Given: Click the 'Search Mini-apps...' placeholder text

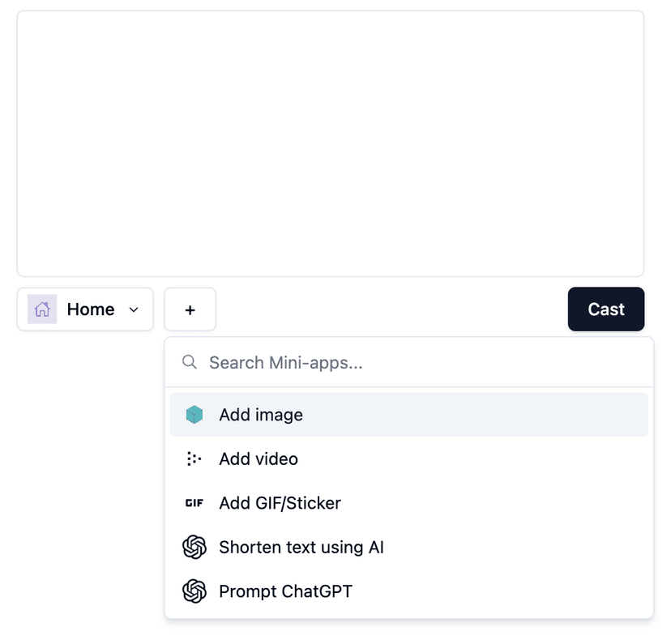Looking at the screenshot, I should tap(285, 362).
